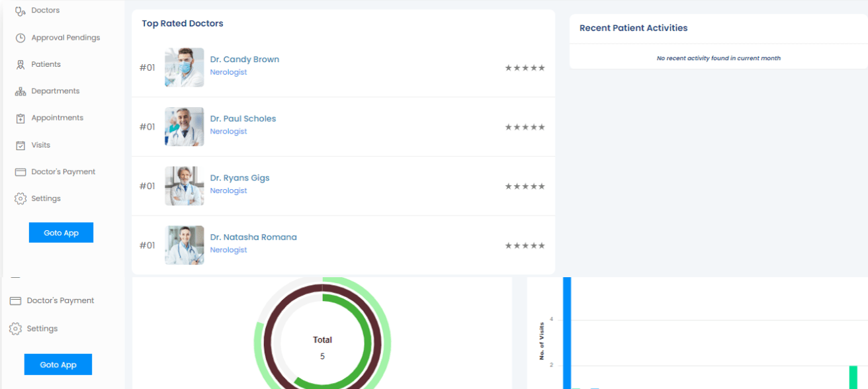Viewport: 868px width, 389px height.
Task: Open Settings via the gear icon
Action: tap(19, 198)
